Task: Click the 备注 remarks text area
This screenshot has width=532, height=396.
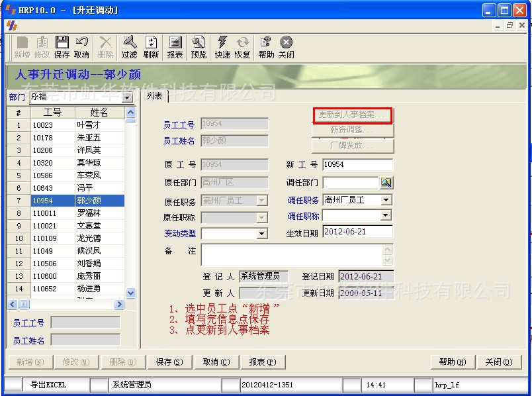Action: coord(291,255)
